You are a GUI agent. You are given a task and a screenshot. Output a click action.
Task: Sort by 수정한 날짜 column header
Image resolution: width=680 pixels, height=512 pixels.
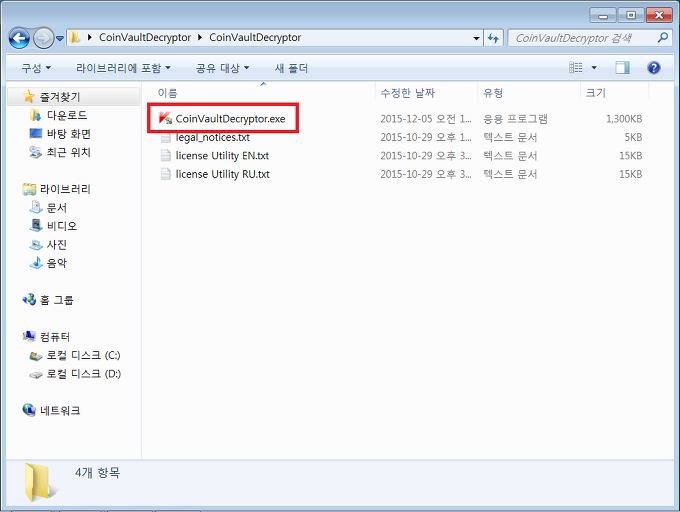click(x=408, y=93)
